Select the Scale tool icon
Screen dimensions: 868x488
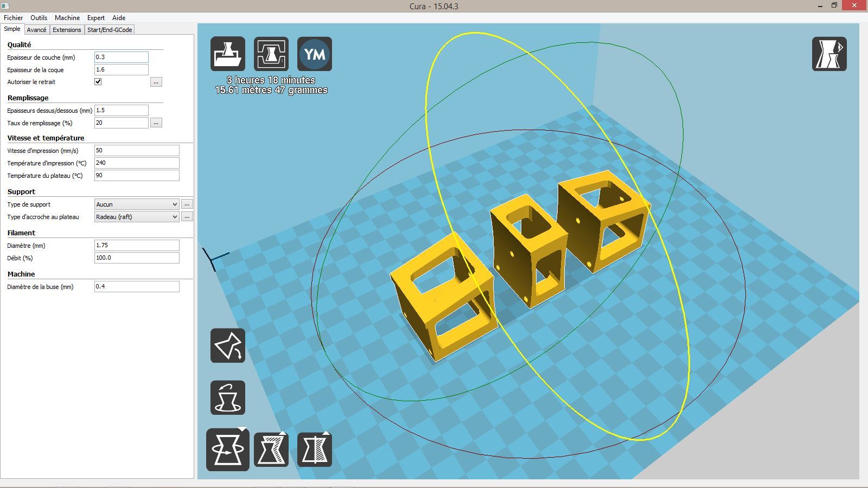(x=271, y=449)
